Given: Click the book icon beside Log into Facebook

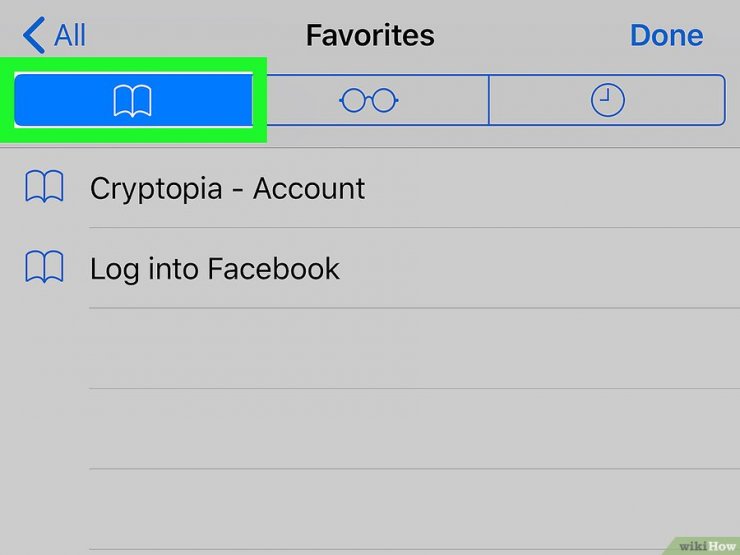Looking at the screenshot, I should 44,267.
